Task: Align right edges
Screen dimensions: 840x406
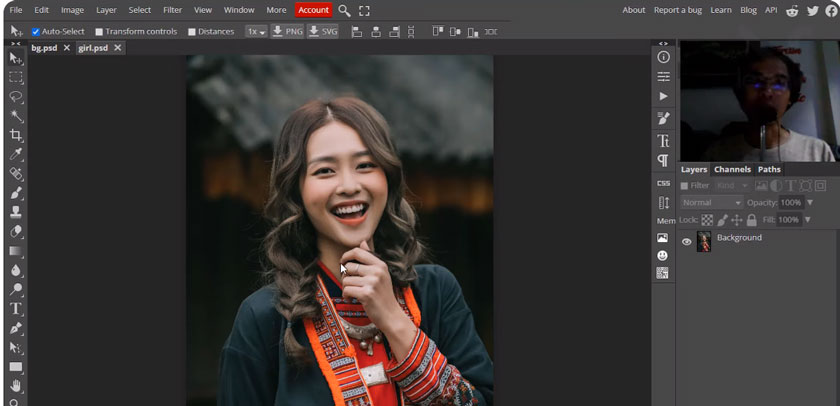Action: click(x=394, y=32)
